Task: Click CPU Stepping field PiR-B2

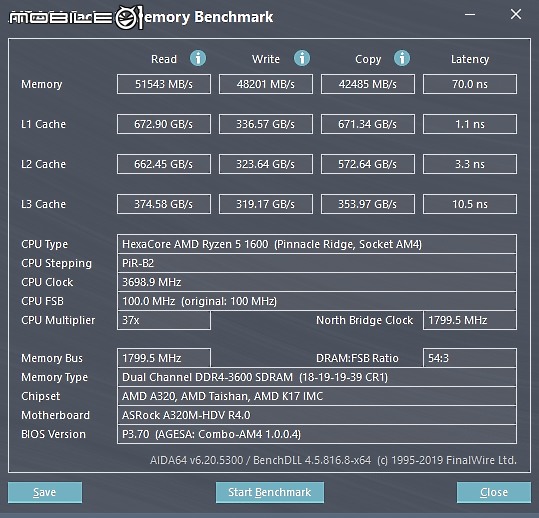Action: [317, 263]
